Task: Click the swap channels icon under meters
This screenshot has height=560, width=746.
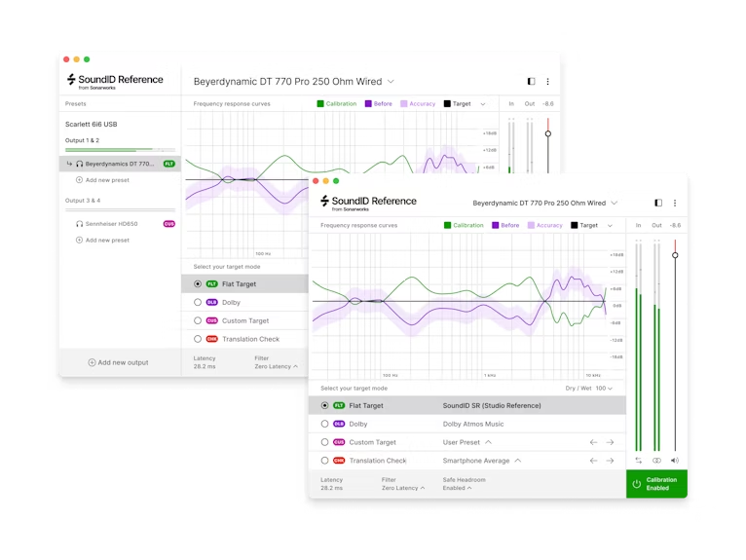Action: coord(638,461)
